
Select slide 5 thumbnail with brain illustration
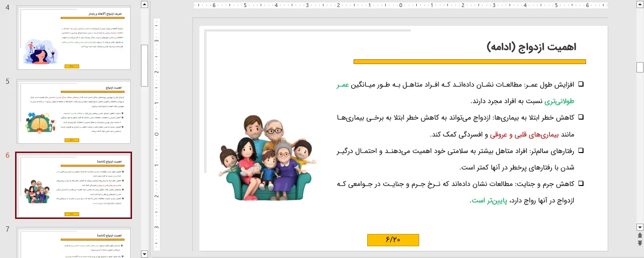[x=74, y=111]
